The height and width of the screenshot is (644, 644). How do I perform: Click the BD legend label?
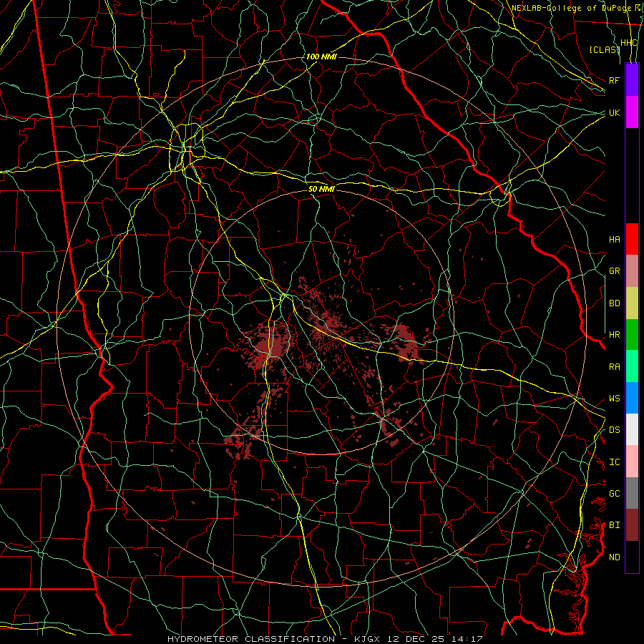[x=614, y=303]
